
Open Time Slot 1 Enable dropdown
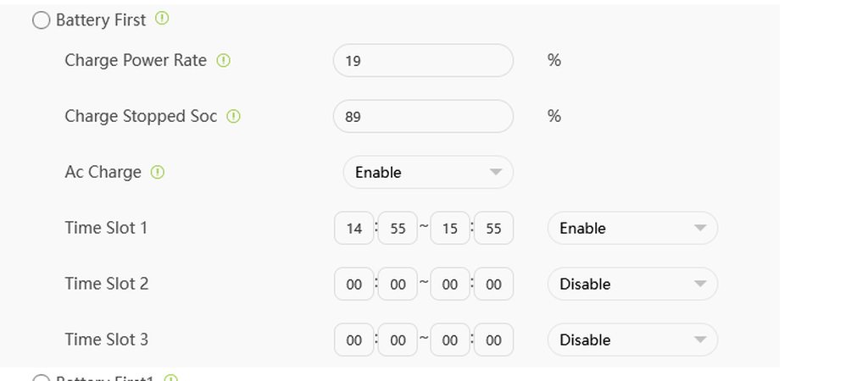pyautogui.click(x=632, y=228)
